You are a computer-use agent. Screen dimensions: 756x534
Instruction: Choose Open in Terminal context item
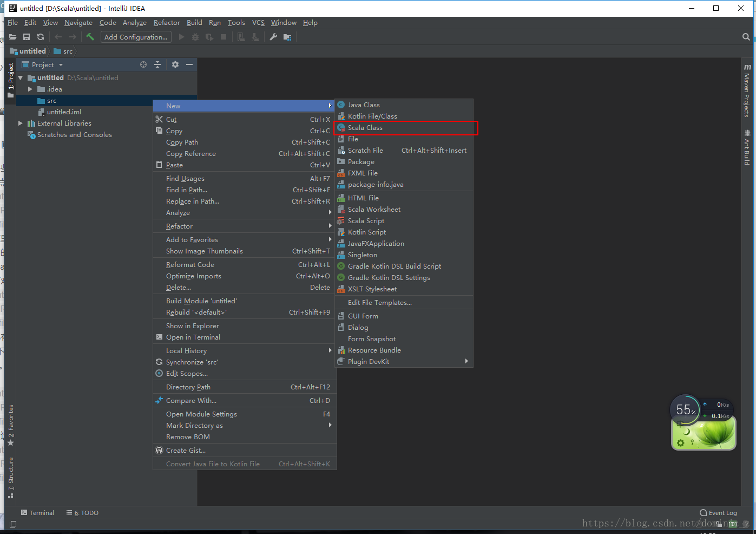(245, 337)
